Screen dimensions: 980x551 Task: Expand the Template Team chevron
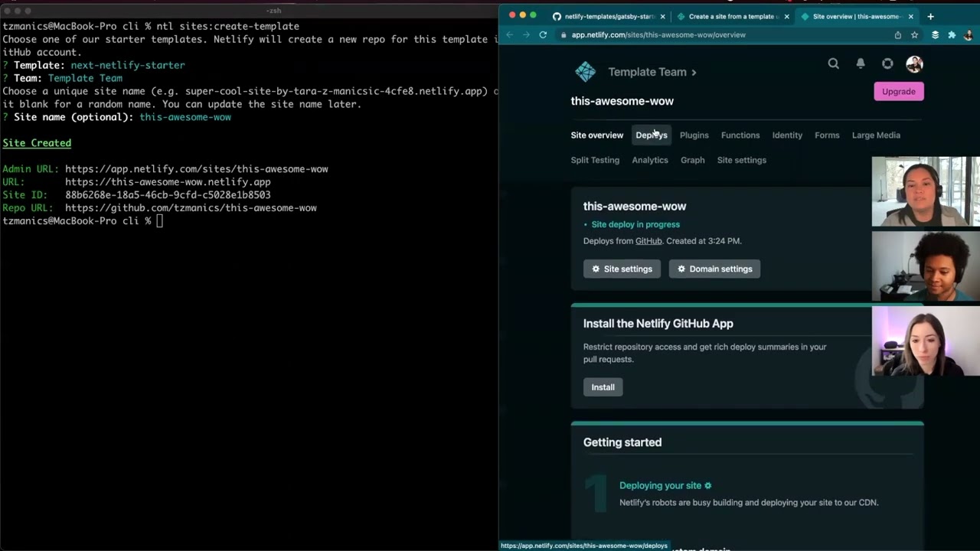pyautogui.click(x=694, y=72)
